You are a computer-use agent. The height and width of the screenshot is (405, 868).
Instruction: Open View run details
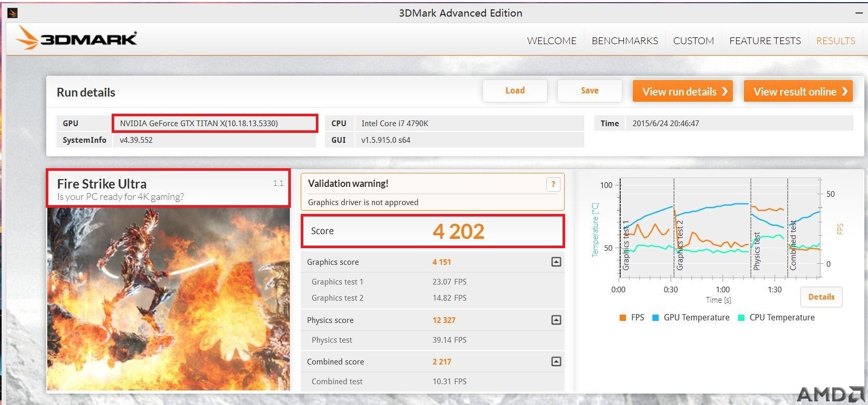[x=683, y=91]
